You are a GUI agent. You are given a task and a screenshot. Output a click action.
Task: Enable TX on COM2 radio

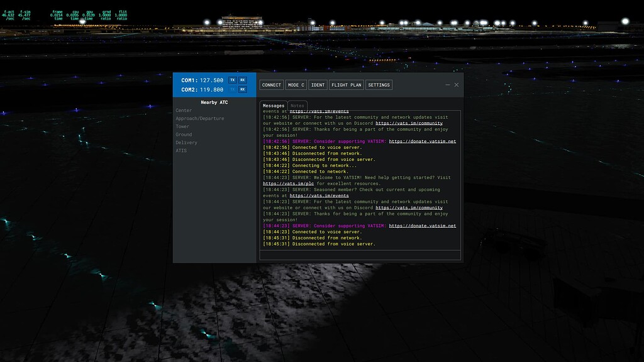tap(231, 89)
